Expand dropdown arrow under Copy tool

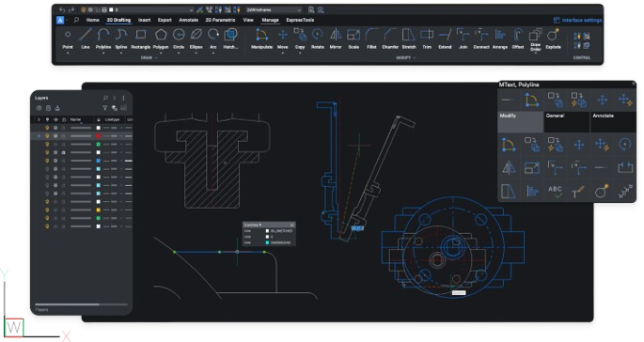click(300, 53)
